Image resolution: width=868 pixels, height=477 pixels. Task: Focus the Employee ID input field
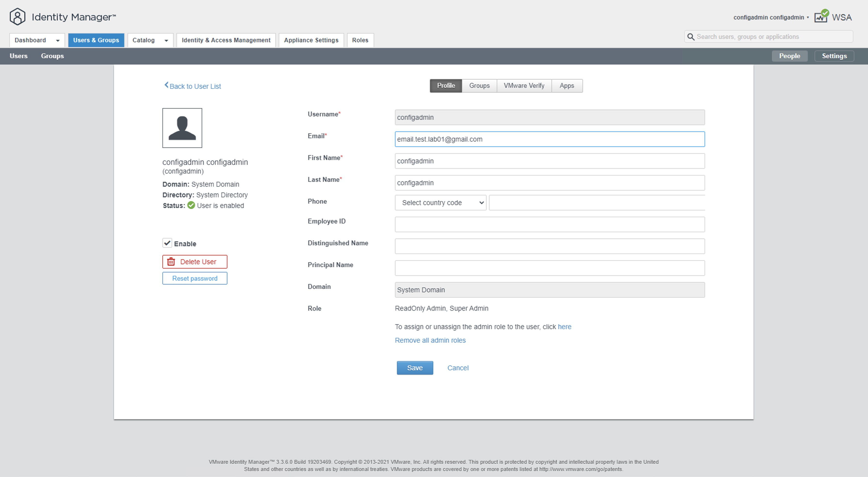pos(549,224)
